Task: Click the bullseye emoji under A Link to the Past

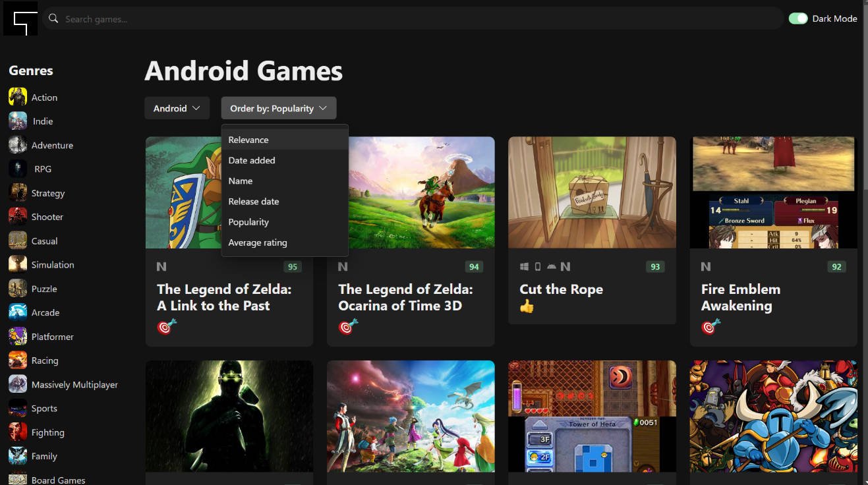Action: pyautogui.click(x=164, y=326)
